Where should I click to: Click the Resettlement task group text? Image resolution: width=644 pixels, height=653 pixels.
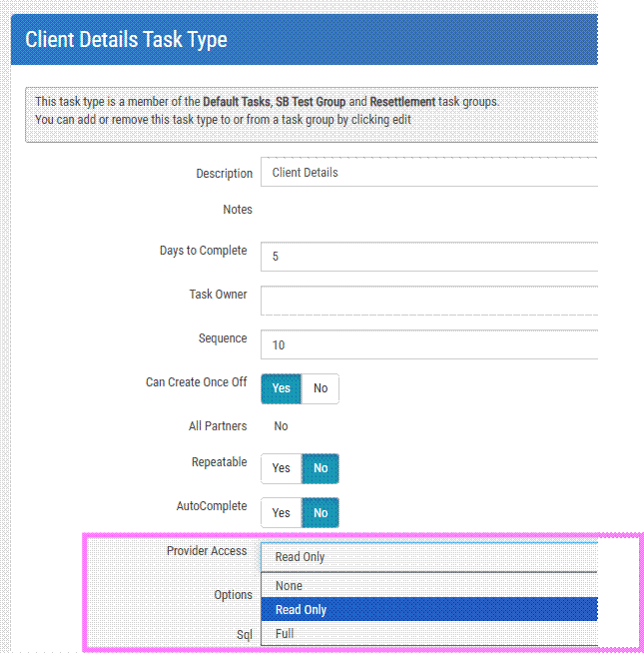tap(402, 102)
